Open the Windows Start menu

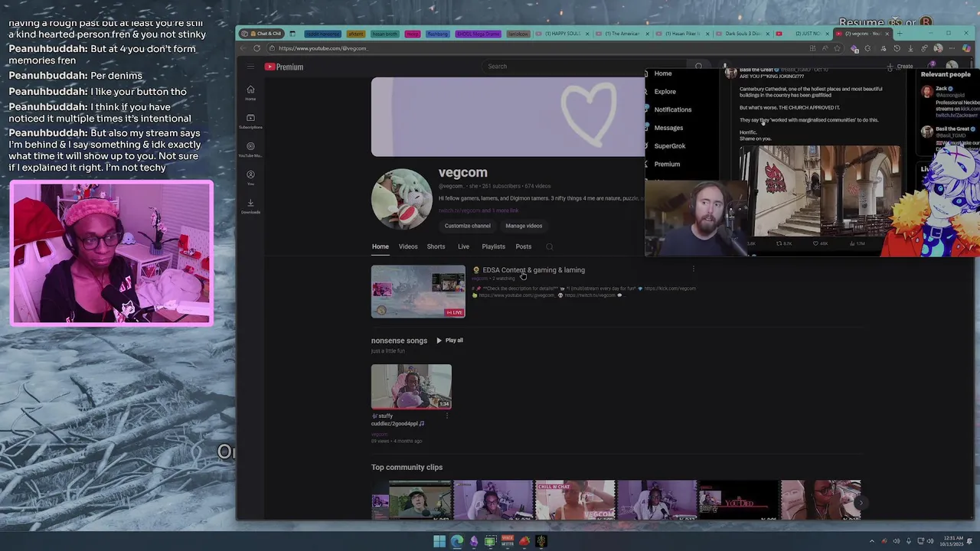[439, 541]
